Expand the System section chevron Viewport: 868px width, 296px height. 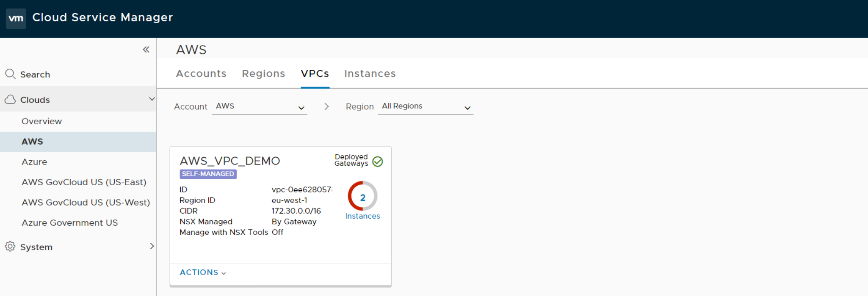coord(152,246)
